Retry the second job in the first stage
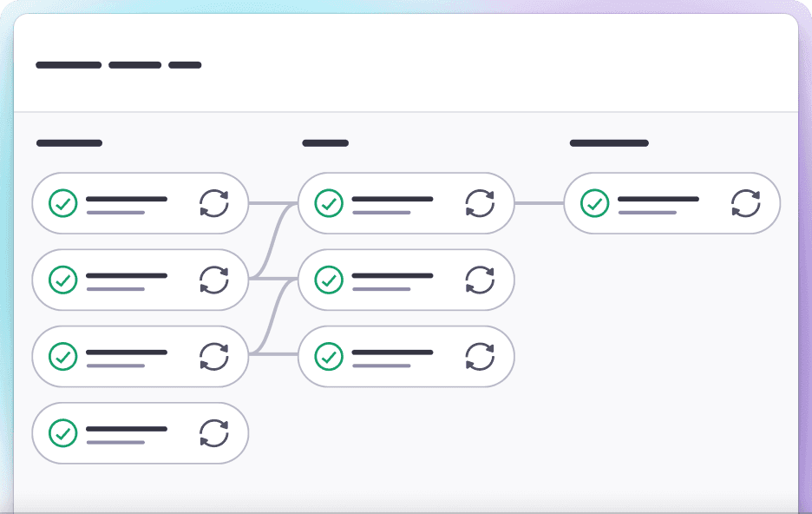The height and width of the screenshot is (514, 812). coord(214,280)
